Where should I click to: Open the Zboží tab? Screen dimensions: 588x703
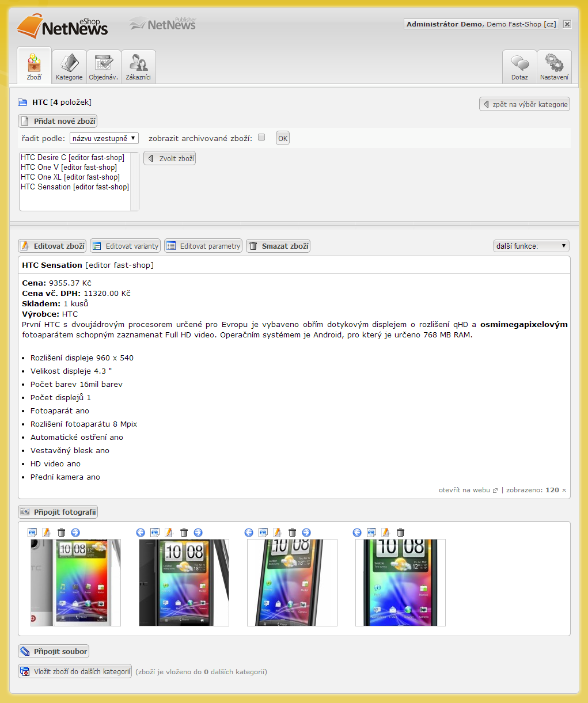pos(34,65)
